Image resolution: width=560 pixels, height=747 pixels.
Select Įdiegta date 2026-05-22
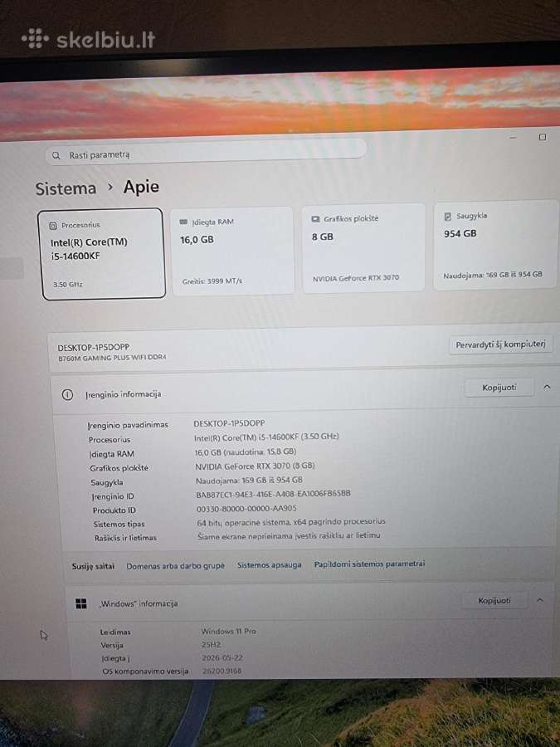point(222,658)
